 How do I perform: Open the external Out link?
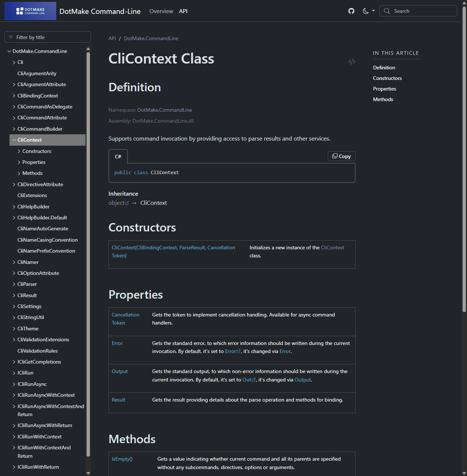(249, 380)
